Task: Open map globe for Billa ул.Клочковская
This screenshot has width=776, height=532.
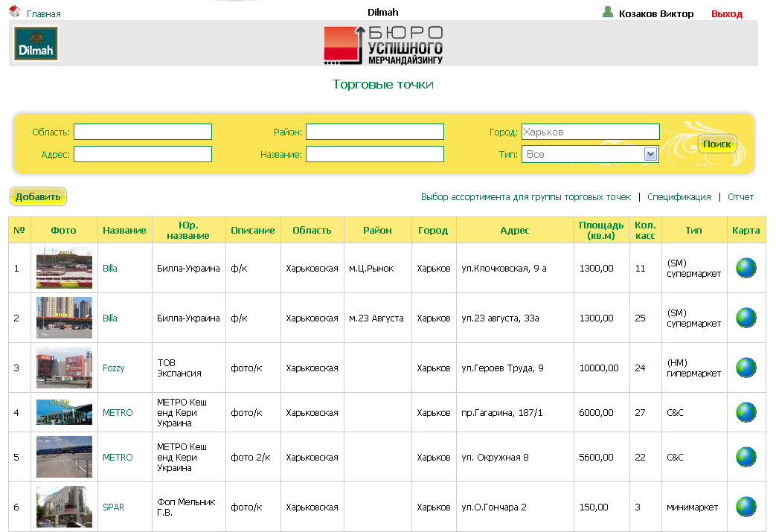Action: coord(745,268)
